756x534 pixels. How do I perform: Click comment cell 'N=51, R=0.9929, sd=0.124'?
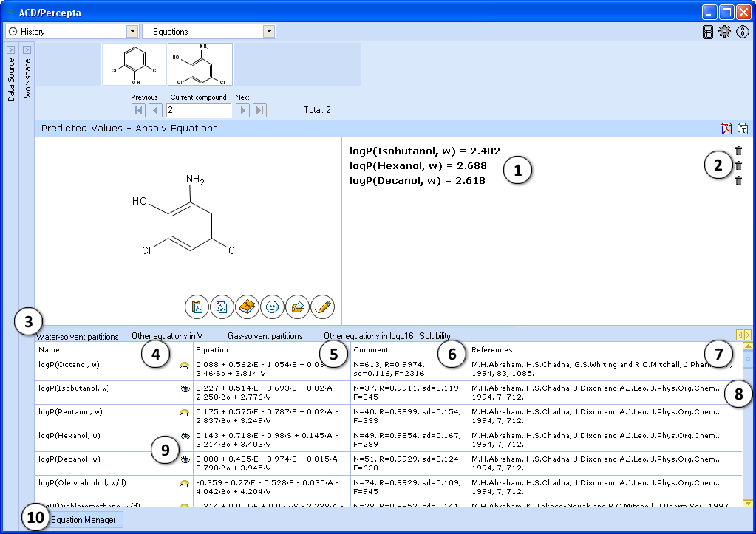[409, 464]
